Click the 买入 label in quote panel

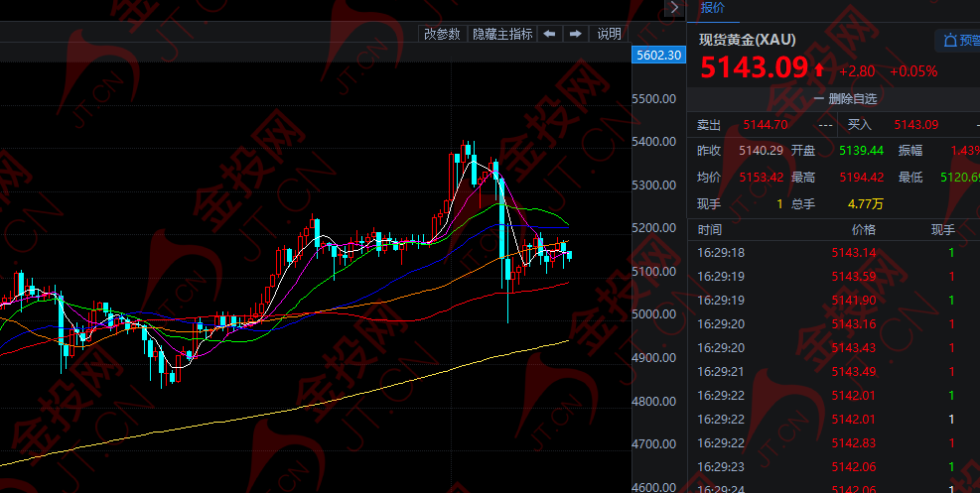[860, 125]
